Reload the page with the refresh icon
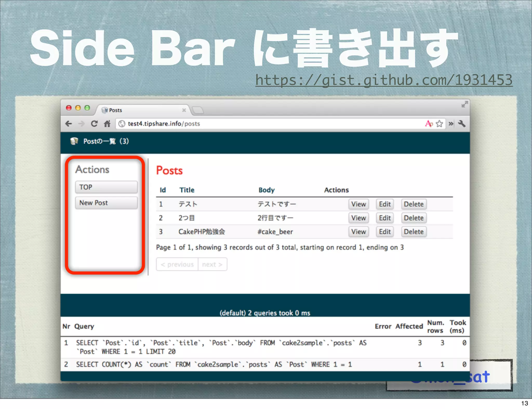This screenshot has height=409, width=532. 94,124
